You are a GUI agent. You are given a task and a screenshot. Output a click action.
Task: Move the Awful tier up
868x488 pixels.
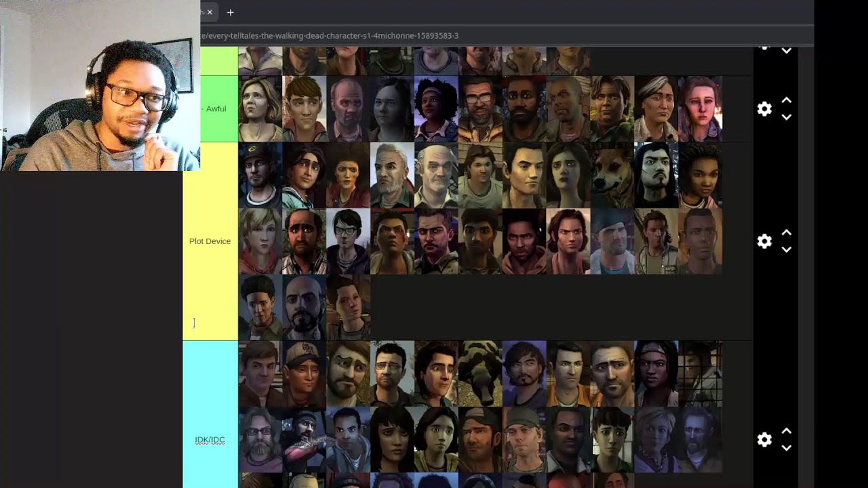pos(787,100)
